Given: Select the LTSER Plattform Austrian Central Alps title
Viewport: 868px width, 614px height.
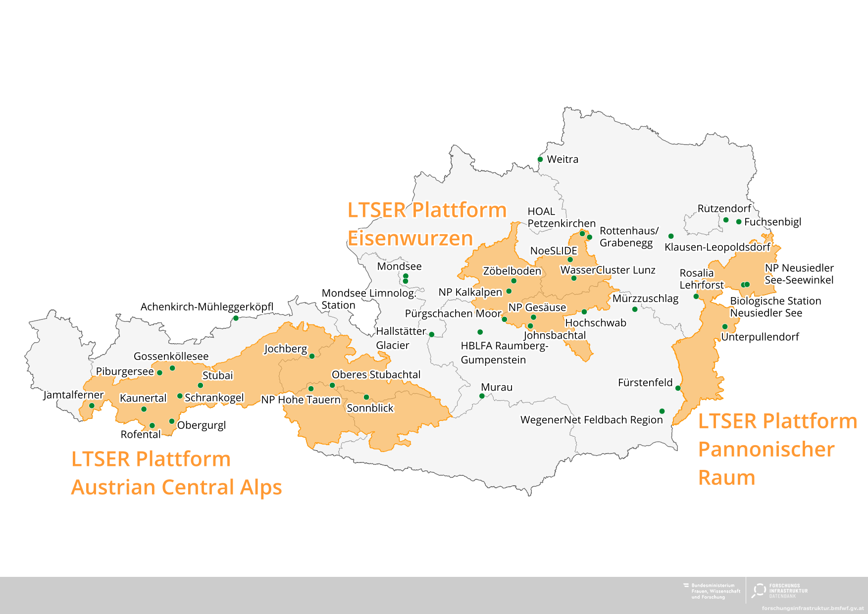Looking at the screenshot, I should [x=176, y=473].
